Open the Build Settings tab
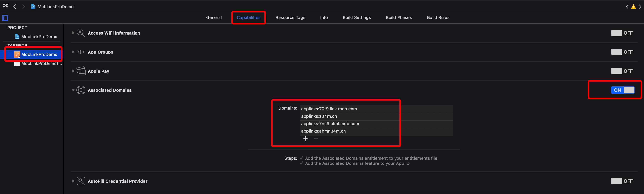The width and height of the screenshot is (644, 194). tap(357, 17)
